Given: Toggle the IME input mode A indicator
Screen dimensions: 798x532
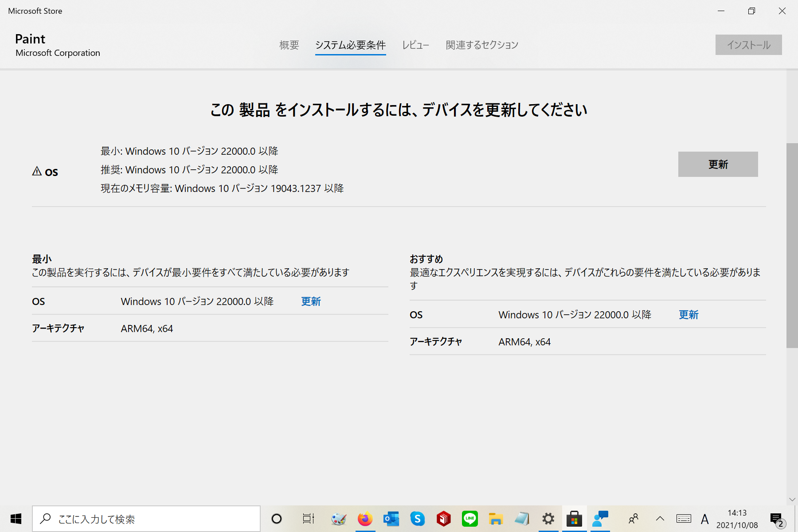Looking at the screenshot, I should [x=705, y=519].
